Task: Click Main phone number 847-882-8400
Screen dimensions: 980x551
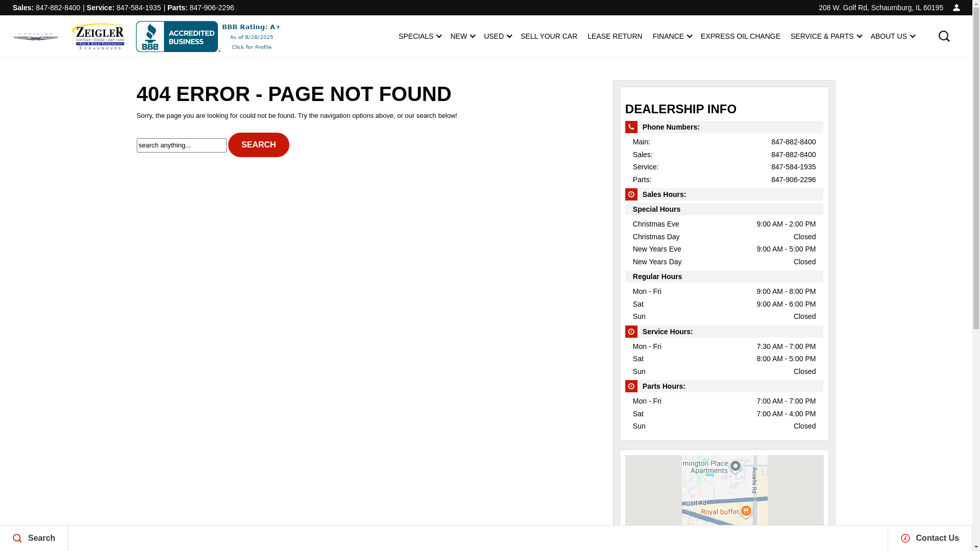Action: [793, 142]
